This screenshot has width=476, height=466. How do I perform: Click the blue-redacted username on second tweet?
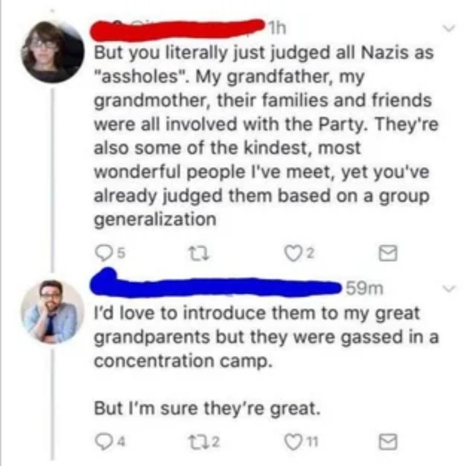coord(214,285)
